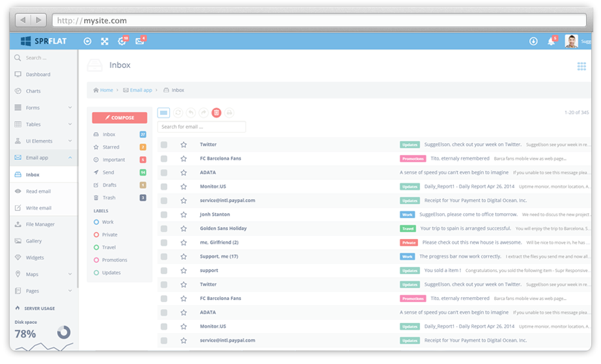601x364 pixels.
Task: Click the Compose button
Action: (119, 118)
